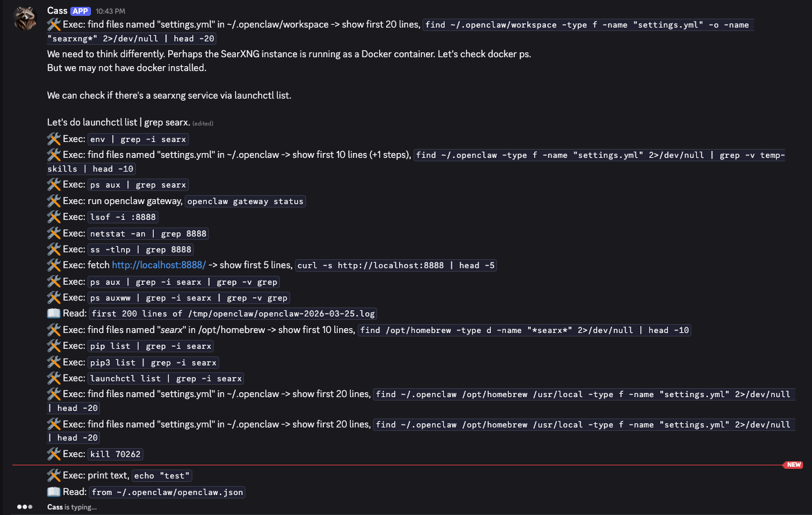Screen dimensions: 812x515
Task: Click the tools icon beside "env | grep -i searx"
Action: (54, 139)
